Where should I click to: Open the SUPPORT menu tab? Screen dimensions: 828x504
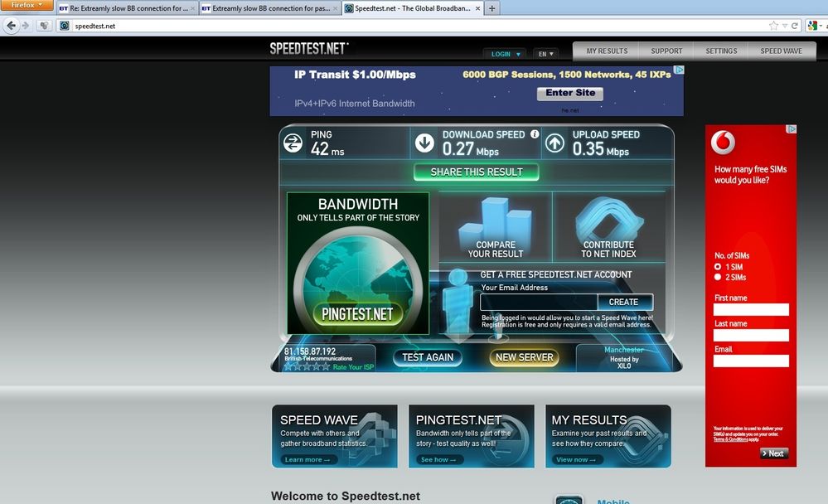[666, 51]
